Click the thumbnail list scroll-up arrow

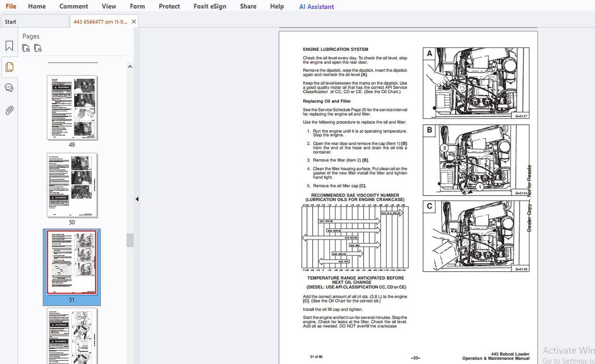[x=130, y=66]
